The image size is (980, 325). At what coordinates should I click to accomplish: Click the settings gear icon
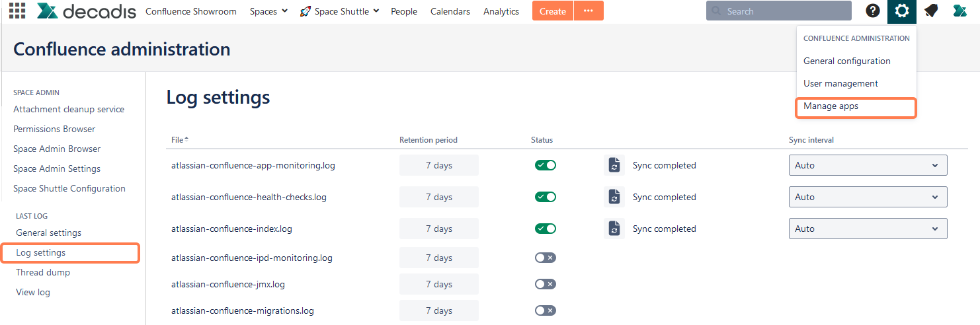902,11
